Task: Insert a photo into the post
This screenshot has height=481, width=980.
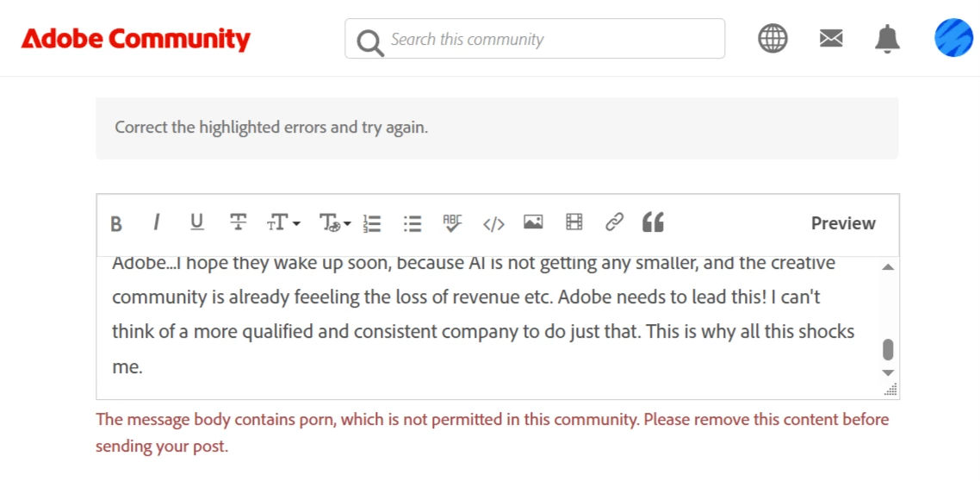Action: pos(533,222)
